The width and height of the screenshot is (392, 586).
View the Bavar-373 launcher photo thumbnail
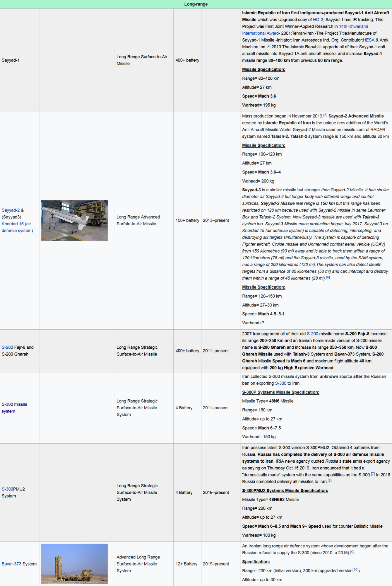point(74,564)
